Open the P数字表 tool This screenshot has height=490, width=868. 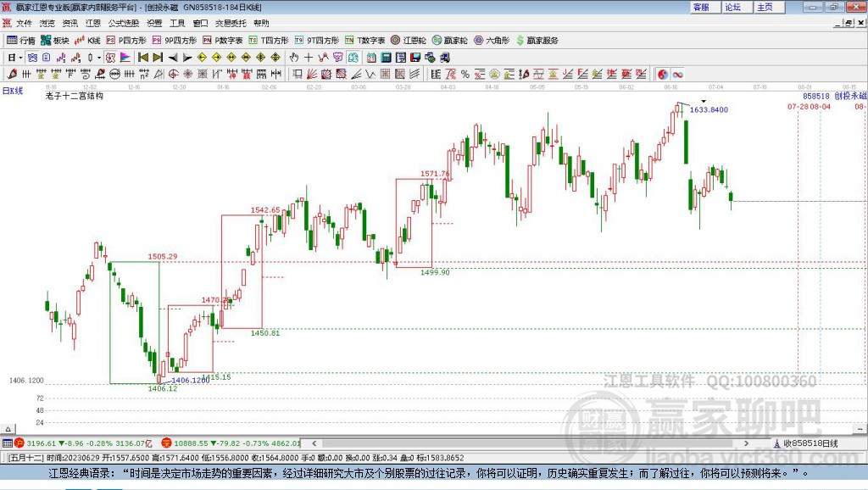point(223,41)
